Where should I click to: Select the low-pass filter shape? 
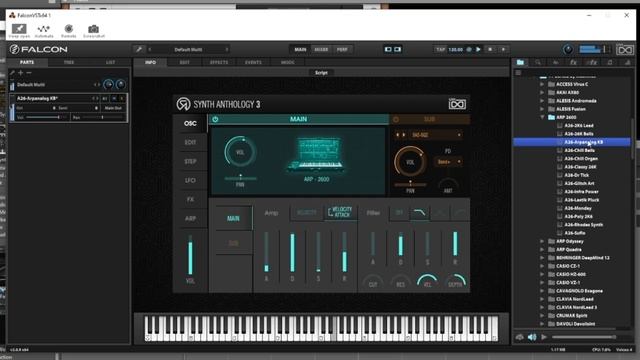tap(419, 213)
